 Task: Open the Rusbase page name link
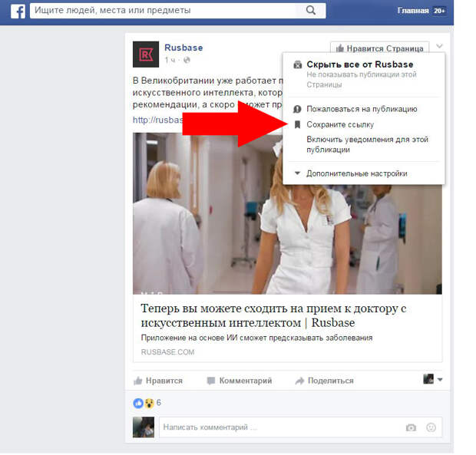(x=183, y=48)
